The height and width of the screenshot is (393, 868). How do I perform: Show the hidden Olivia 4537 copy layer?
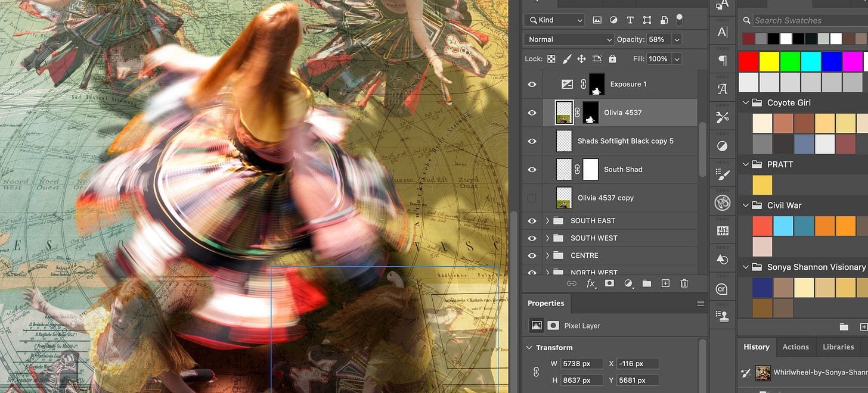(532, 198)
